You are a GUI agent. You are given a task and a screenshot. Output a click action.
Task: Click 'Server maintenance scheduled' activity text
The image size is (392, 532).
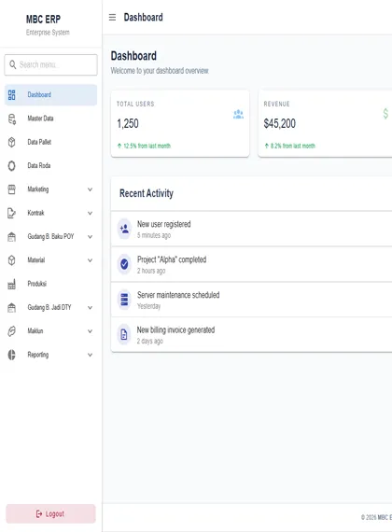[178, 295]
